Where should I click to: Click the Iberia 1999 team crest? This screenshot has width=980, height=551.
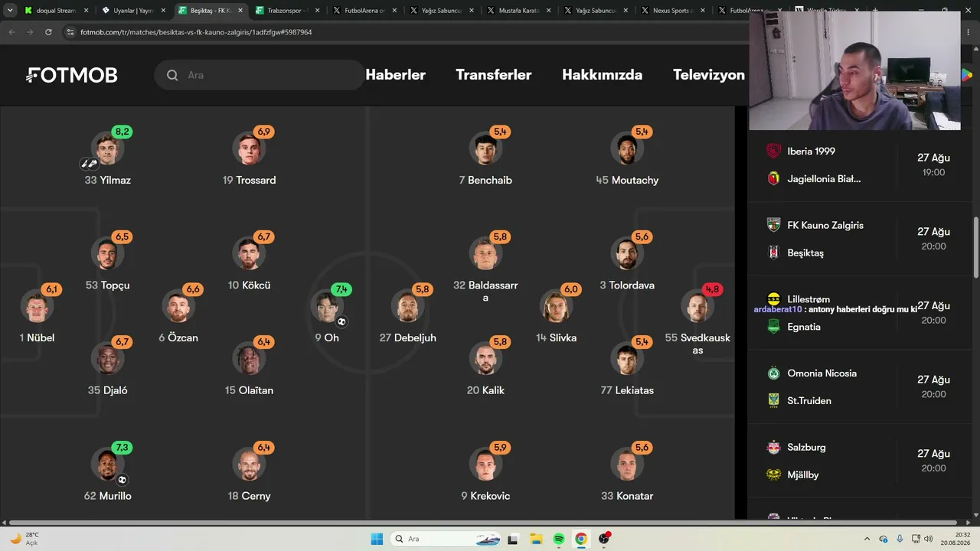pos(773,152)
